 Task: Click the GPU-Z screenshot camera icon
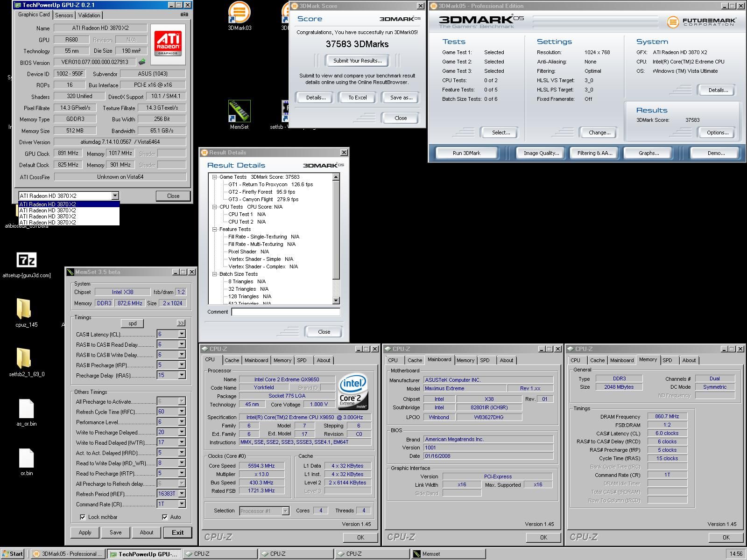click(x=184, y=14)
